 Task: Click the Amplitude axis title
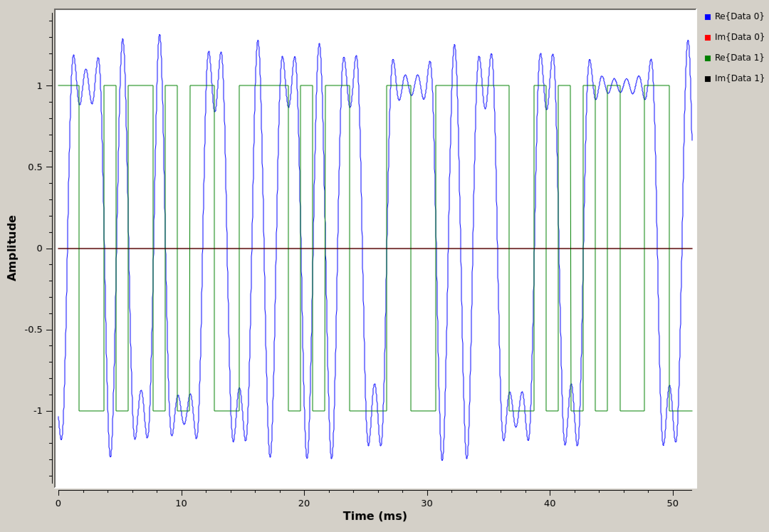[x=12, y=248]
